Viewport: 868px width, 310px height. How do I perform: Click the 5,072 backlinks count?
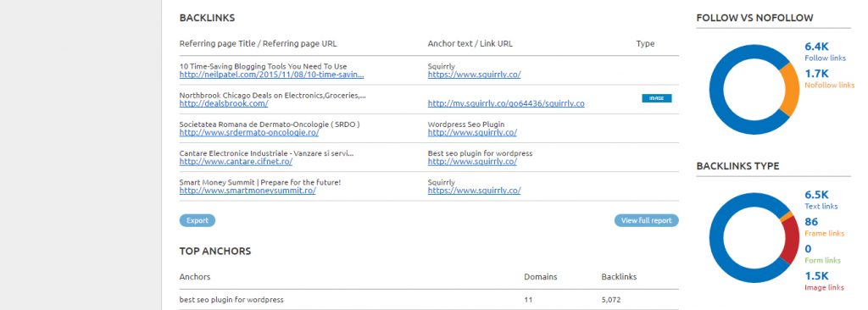[611, 300]
